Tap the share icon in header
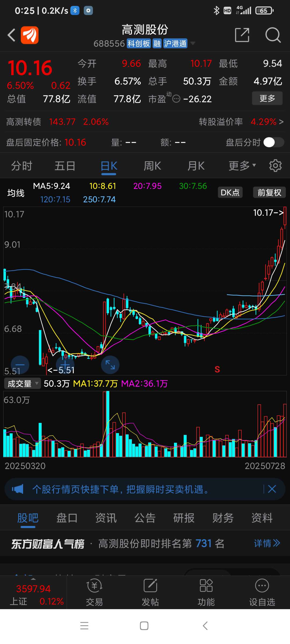 coord(242,35)
